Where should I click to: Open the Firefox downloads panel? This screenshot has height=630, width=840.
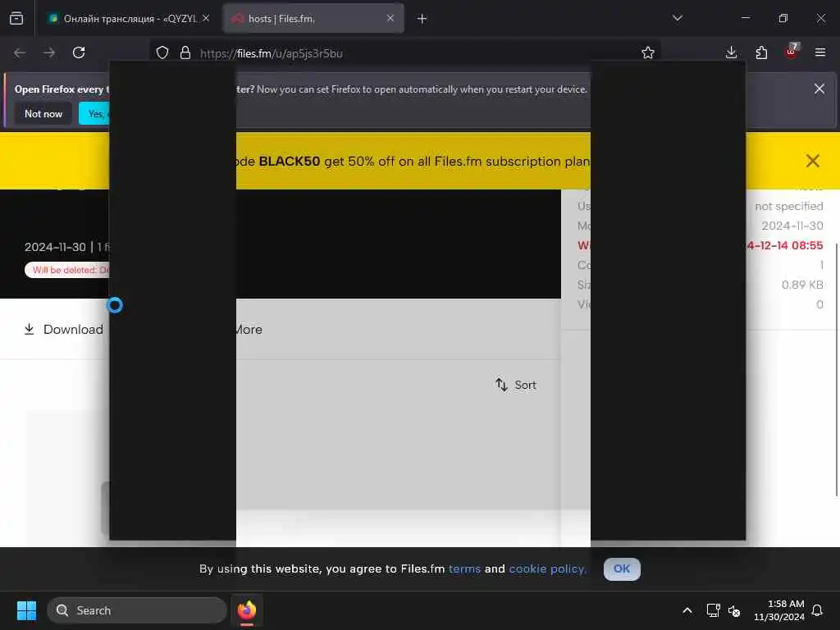tap(731, 52)
